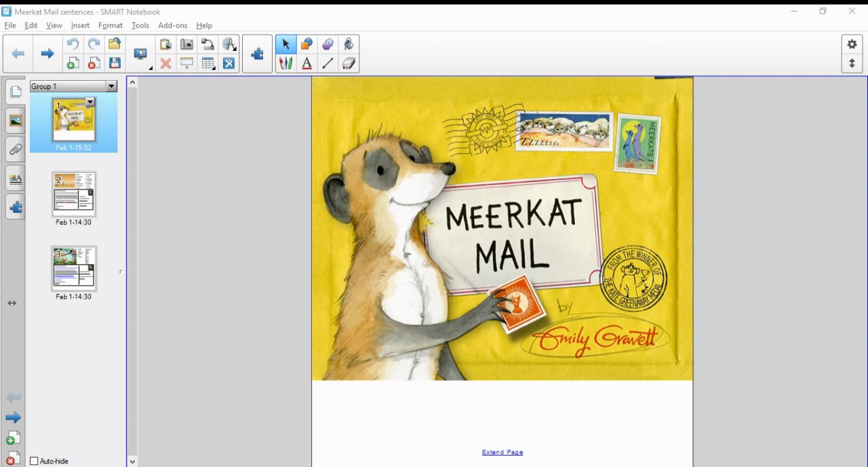Click the Save file floppy icon
The height and width of the screenshot is (467, 868).
point(115,64)
